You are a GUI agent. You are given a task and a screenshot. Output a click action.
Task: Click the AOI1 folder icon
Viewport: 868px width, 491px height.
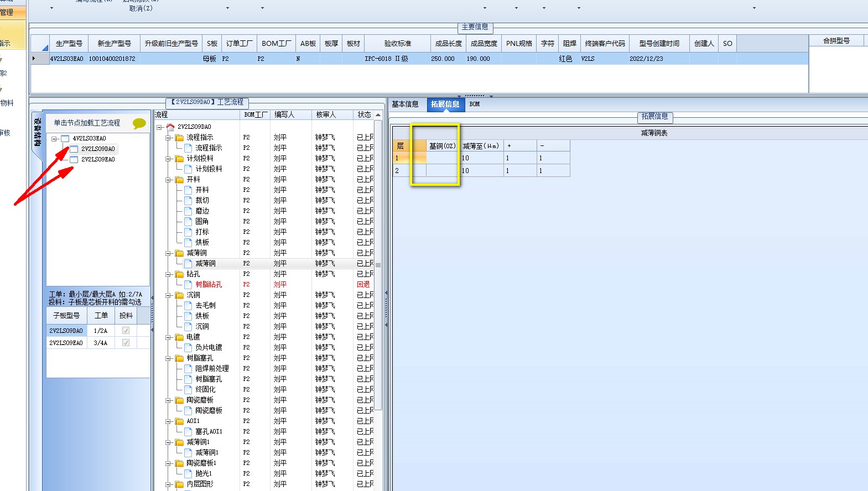click(179, 421)
